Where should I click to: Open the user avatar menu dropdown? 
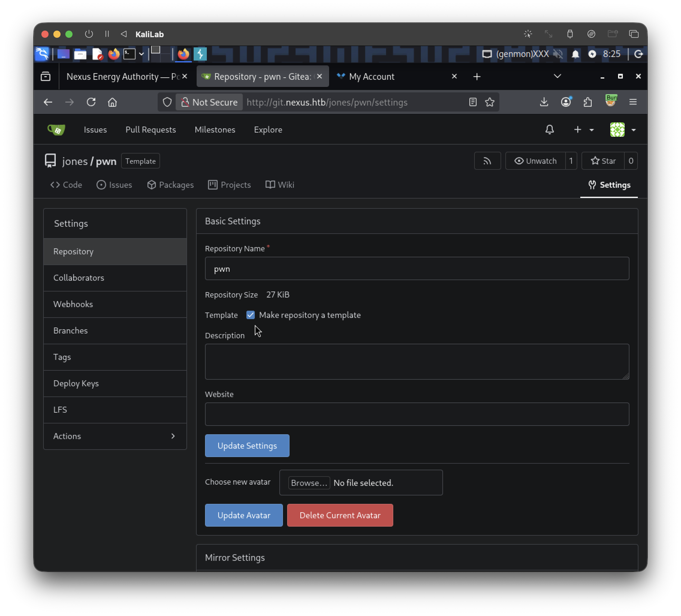[623, 130]
